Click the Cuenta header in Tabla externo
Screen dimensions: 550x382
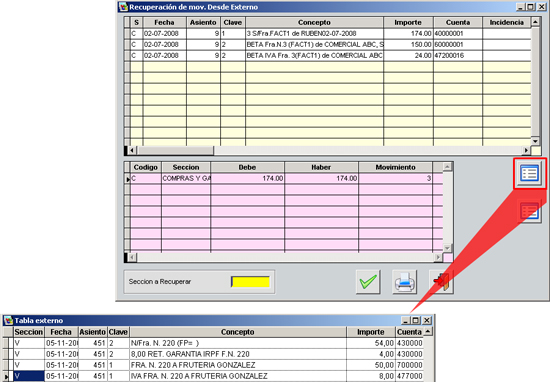pos(409,332)
